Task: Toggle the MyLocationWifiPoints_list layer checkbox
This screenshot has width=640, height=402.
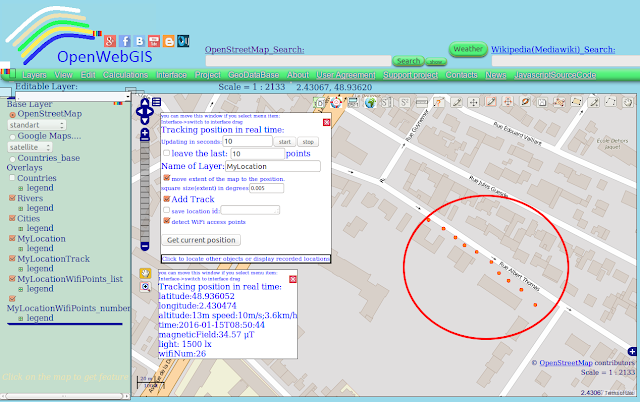Action: (12, 279)
